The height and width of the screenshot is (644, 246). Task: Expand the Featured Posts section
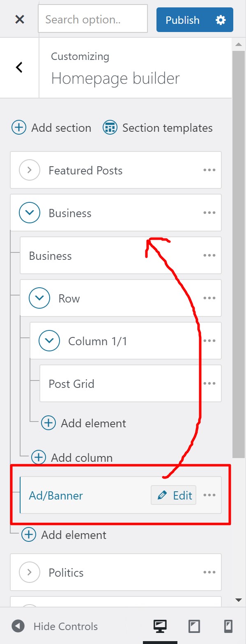coord(30,170)
